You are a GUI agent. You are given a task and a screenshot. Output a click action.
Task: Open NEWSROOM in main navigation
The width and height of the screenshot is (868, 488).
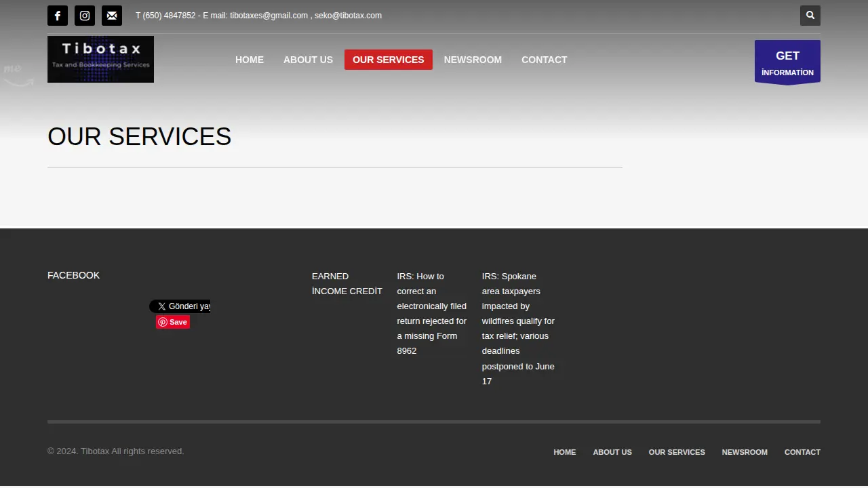pos(473,60)
